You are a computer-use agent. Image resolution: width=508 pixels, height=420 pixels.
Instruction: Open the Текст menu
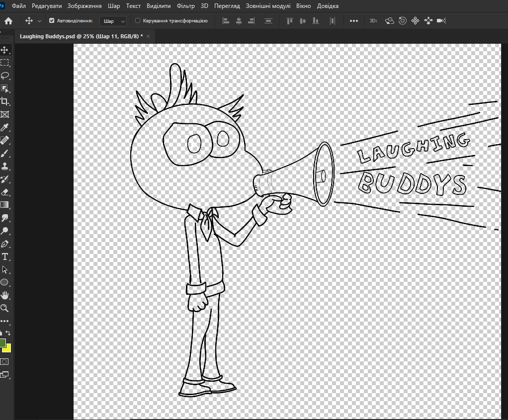133,6
